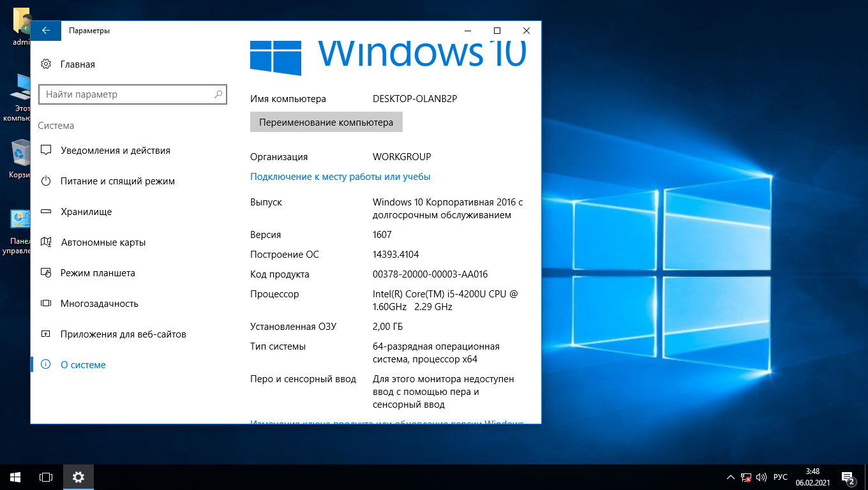
Task: Click the Питание и спящий режим power icon
Action: click(46, 181)
